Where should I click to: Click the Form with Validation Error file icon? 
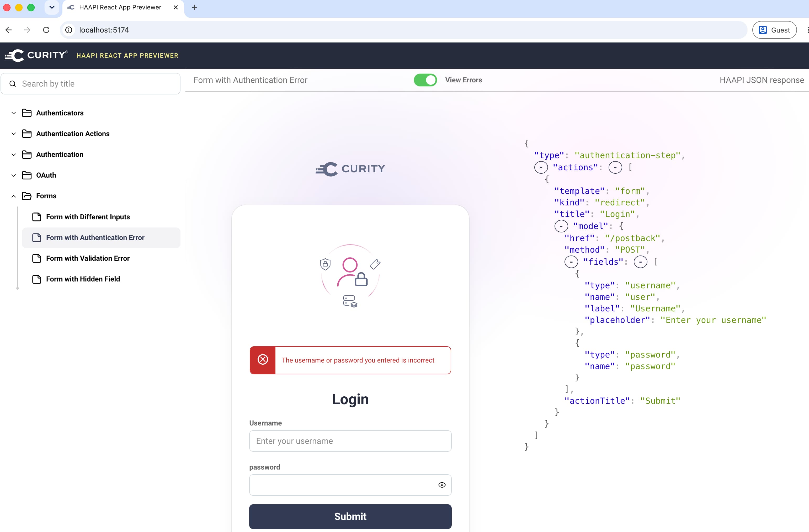coord(37,258)
